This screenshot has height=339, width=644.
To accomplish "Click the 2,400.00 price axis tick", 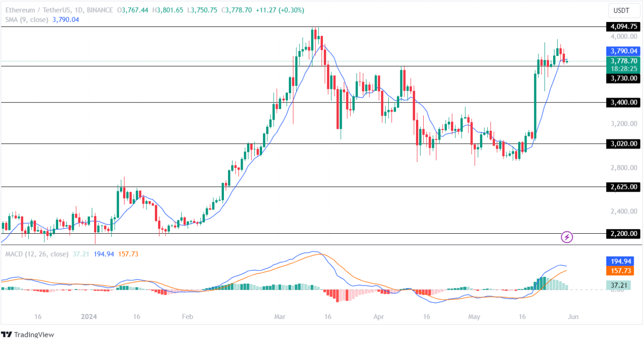I will (624, 211).
